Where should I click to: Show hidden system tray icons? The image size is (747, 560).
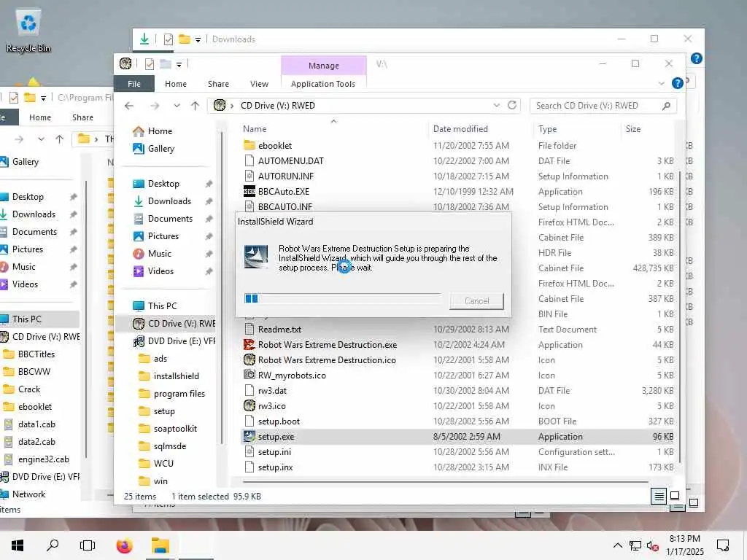coord(617,545)
